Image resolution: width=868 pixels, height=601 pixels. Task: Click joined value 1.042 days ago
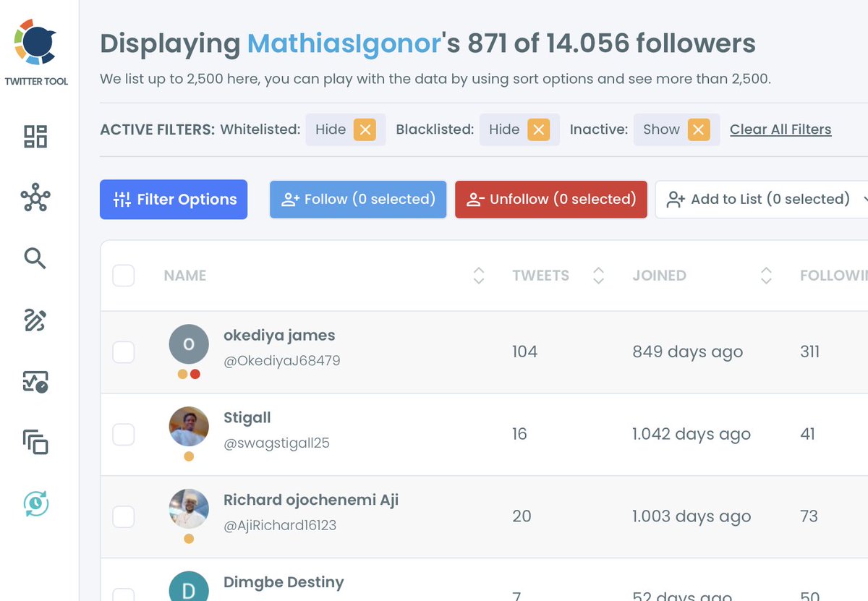click(692, 435)
